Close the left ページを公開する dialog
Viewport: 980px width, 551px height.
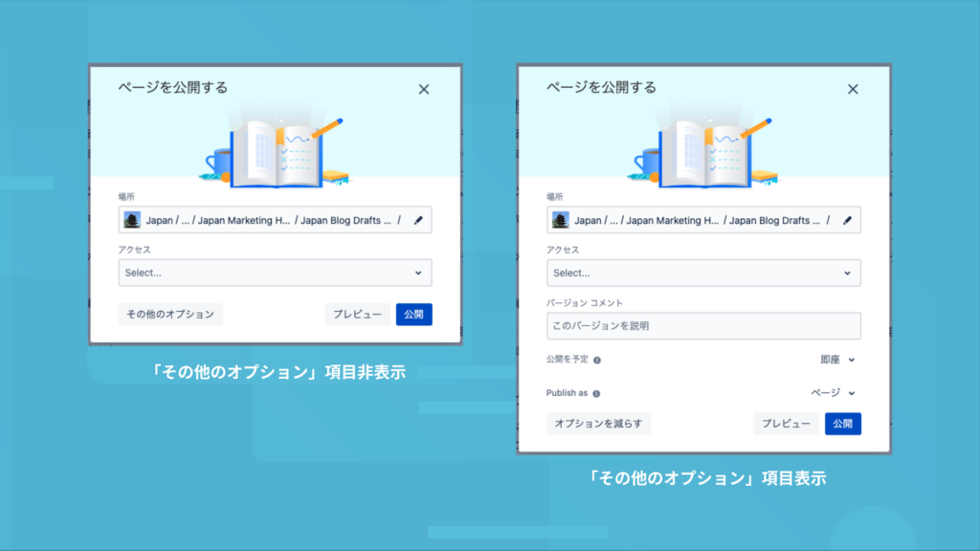[x=424, y=89]
